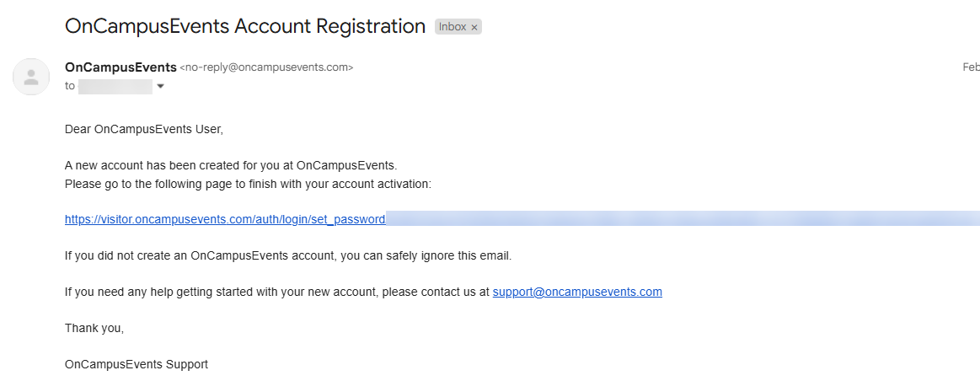Click the no-reply@oncampusevents.com sender address

266,67
